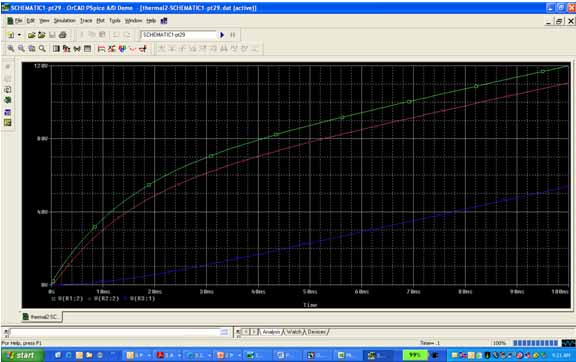576x362 pixels.
Task: Click the Zoom Fit magnifier icon
Action: [42, 49]
